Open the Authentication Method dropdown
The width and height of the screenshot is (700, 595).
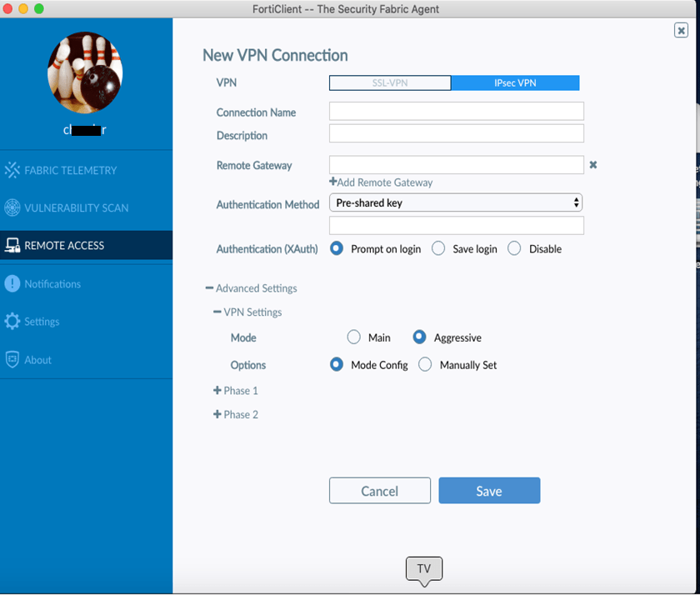click(456, 202)
